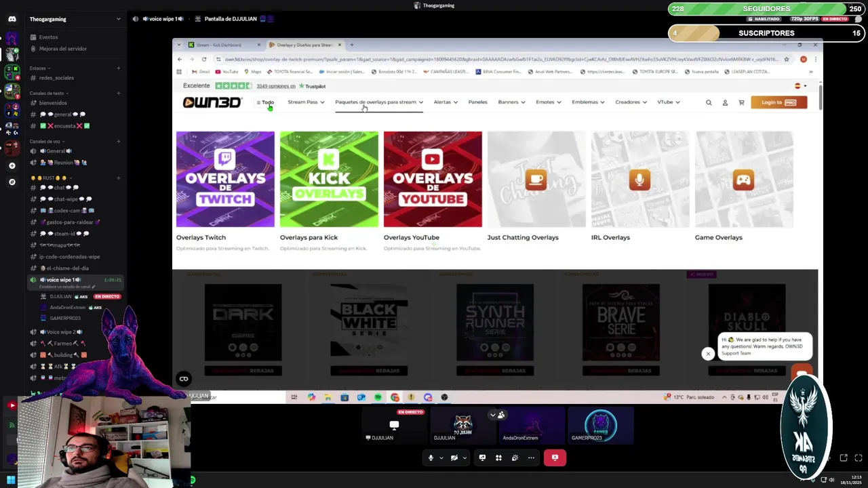Open the Overlays Twitch thumbnail

tap(225, 180)
